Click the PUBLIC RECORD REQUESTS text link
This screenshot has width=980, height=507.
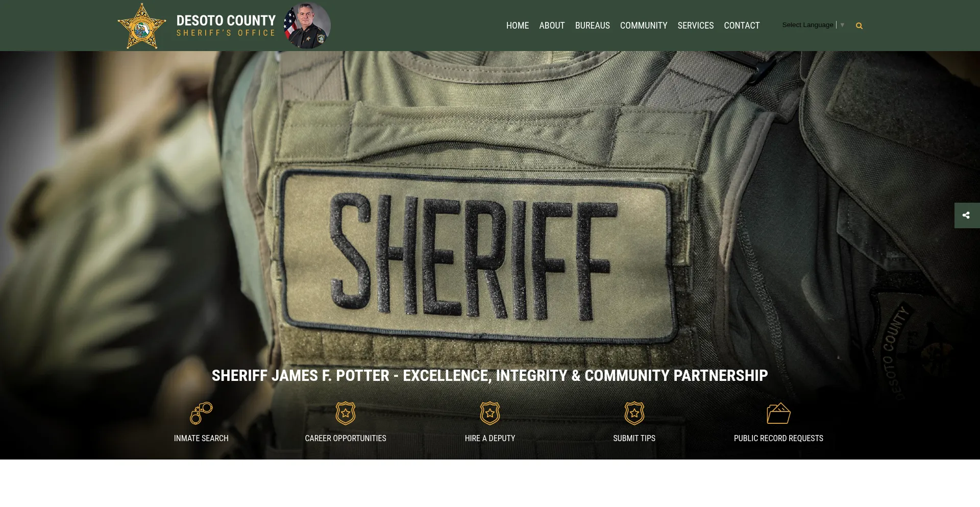coord(778,439)
